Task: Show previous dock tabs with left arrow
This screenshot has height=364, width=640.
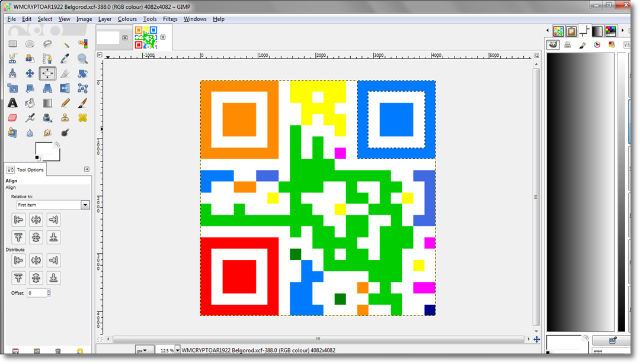Action: pos(548,30)
